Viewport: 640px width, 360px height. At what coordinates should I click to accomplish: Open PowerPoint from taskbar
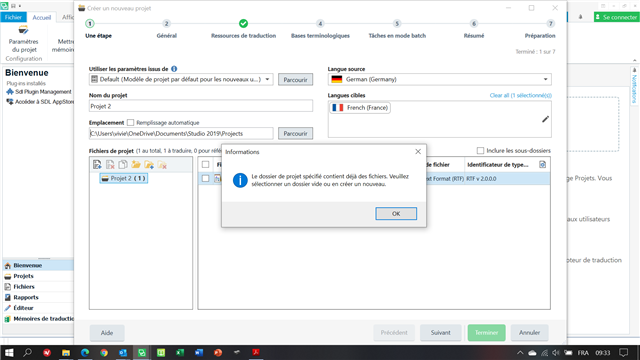218,353
